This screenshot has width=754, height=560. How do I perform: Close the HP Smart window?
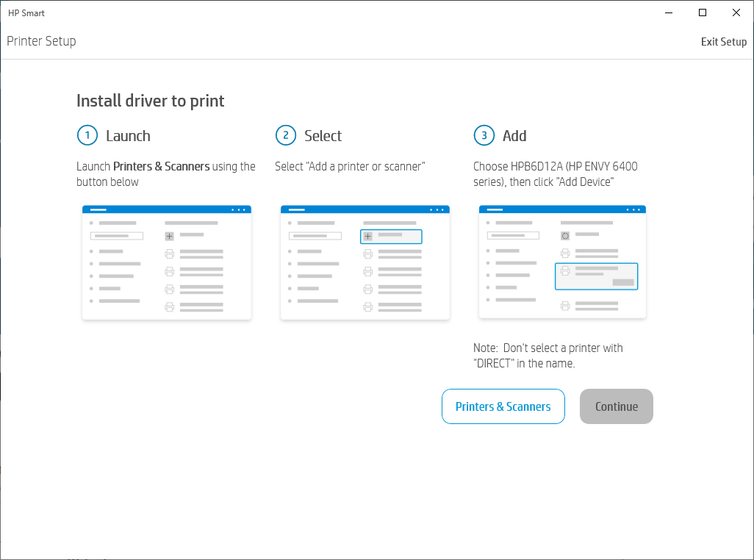(x=736, y=13)
